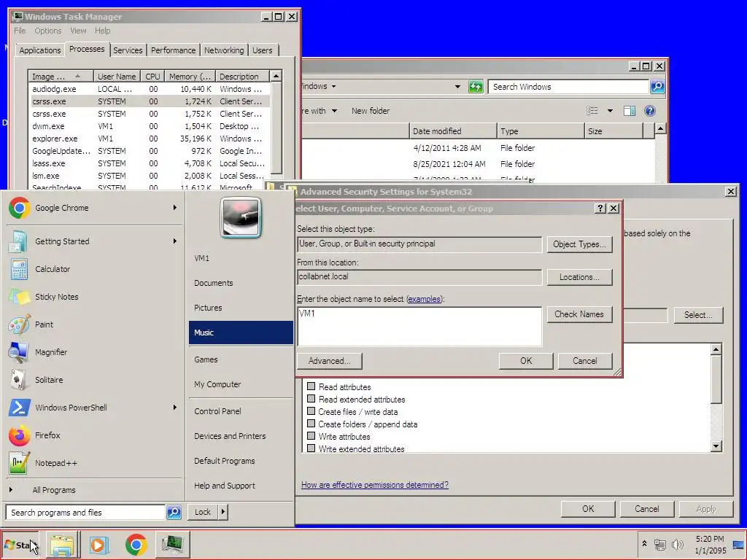Open the Users tab in Task Manager

point(262,50)
